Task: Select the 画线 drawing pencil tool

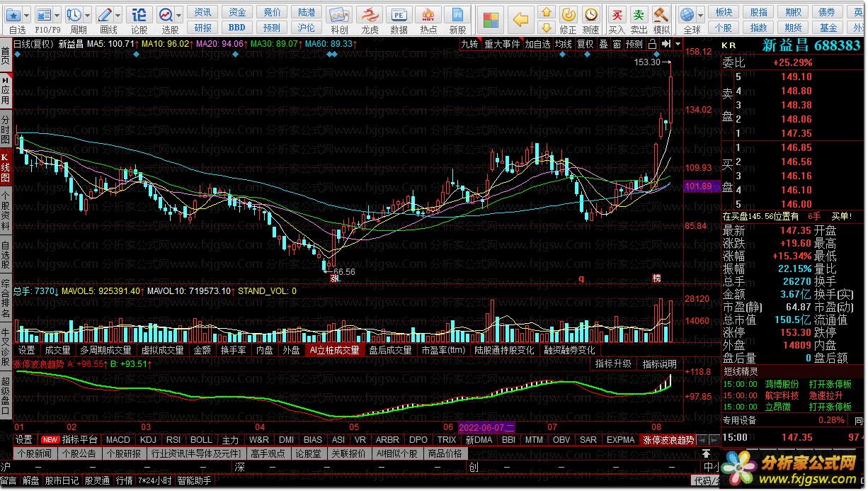Action: [x=105, y=14]
